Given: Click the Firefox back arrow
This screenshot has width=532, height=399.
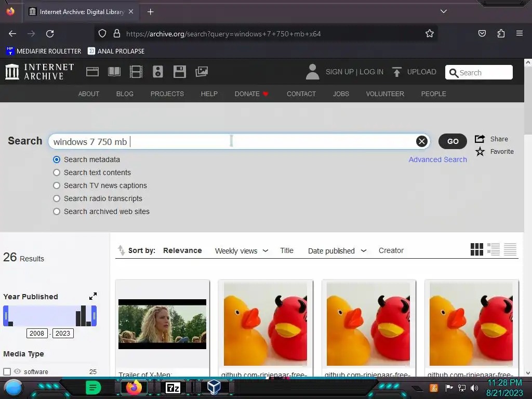Looking at the screenshot, I should (x=12, y=34).
